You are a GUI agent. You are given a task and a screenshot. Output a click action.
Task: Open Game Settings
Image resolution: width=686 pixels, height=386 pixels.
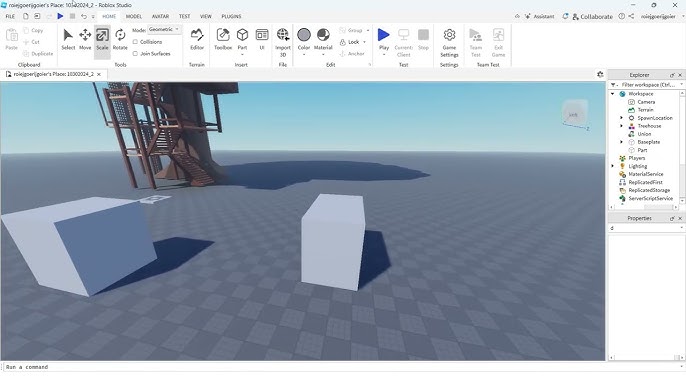449,42
